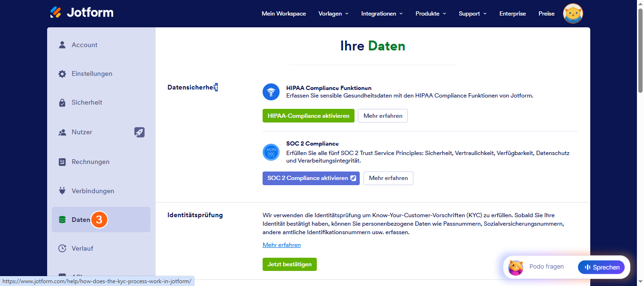Screen dimensions: 644x286
Task: Click HIPAA-Compliance aktivieren button
Action: pos(308,116)
